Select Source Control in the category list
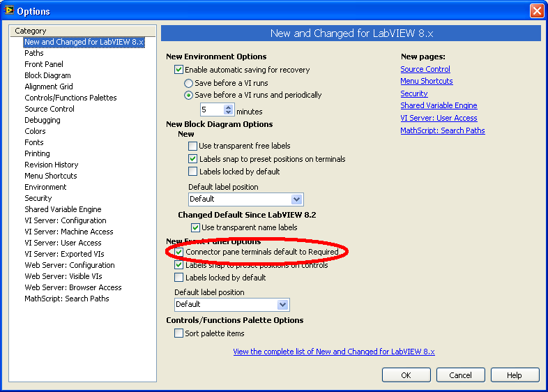The width and height of the screenshot is (548, 392). 50,109
